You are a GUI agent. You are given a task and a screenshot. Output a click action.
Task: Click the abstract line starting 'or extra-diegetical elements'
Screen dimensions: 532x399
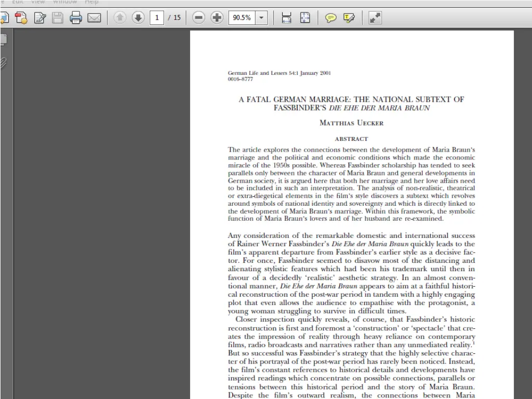(x=352, y=196)
